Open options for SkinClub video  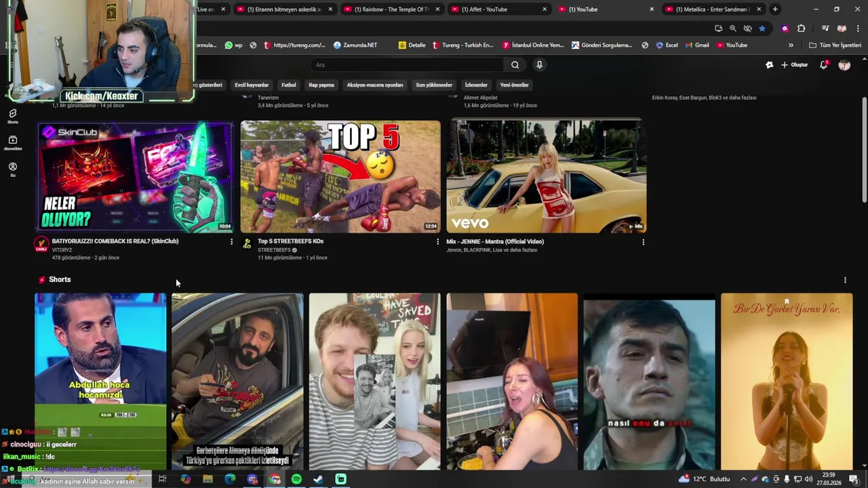tap(231, 242)
